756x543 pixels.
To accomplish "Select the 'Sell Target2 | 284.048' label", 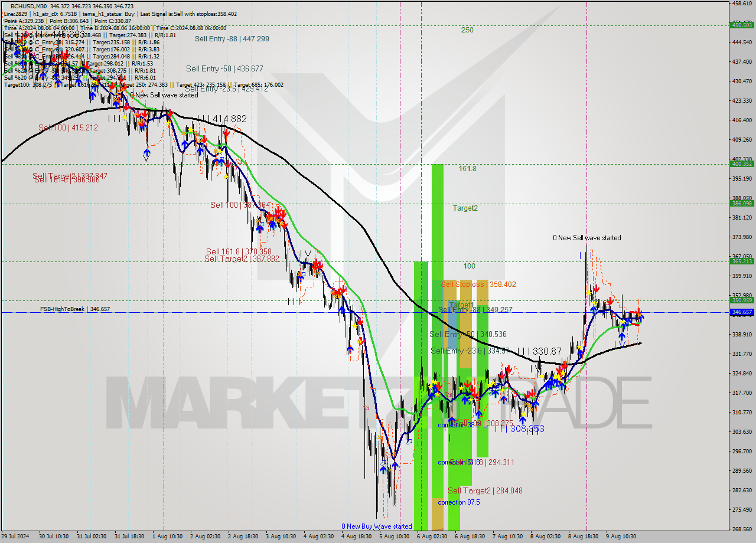I will pyautogui.click(x=485, y=490).
